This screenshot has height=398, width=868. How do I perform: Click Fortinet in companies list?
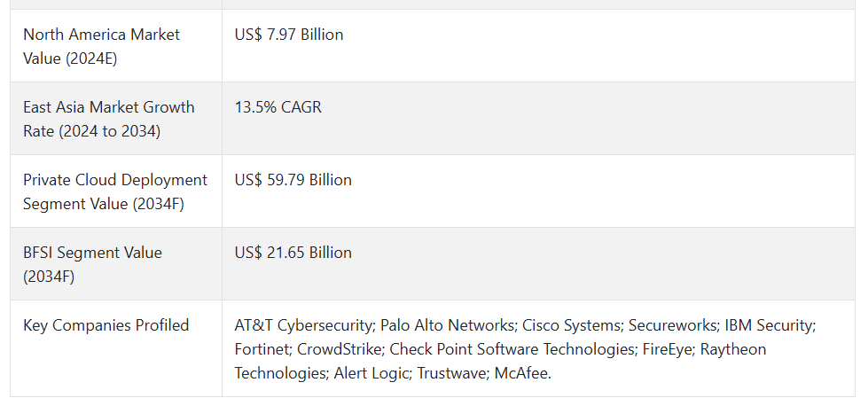click(262, 349)
